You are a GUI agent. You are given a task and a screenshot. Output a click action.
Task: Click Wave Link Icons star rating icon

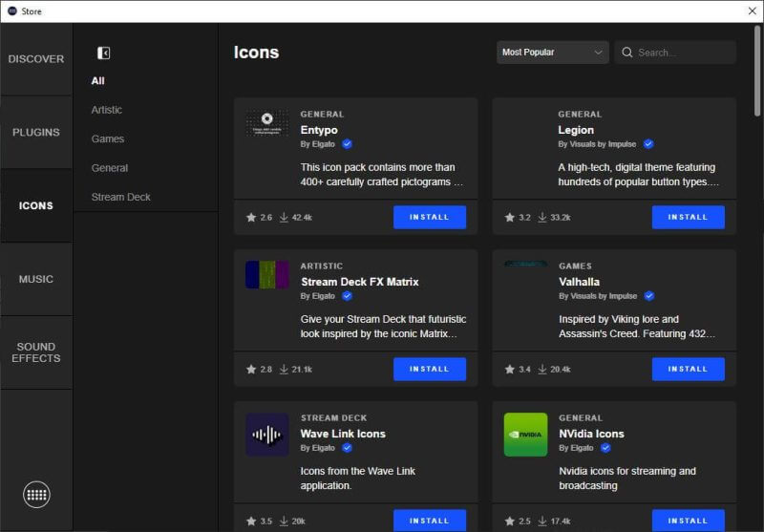click(x=251, y=521)
